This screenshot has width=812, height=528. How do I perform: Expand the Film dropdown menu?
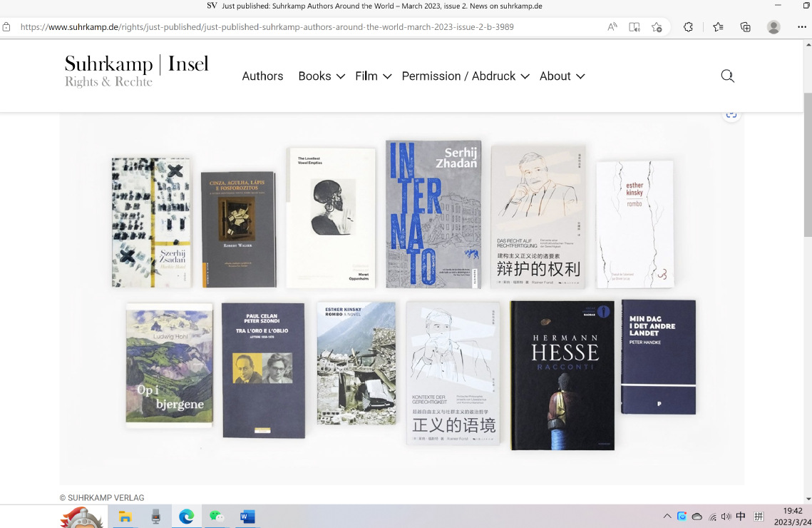[x=374, y=76]
